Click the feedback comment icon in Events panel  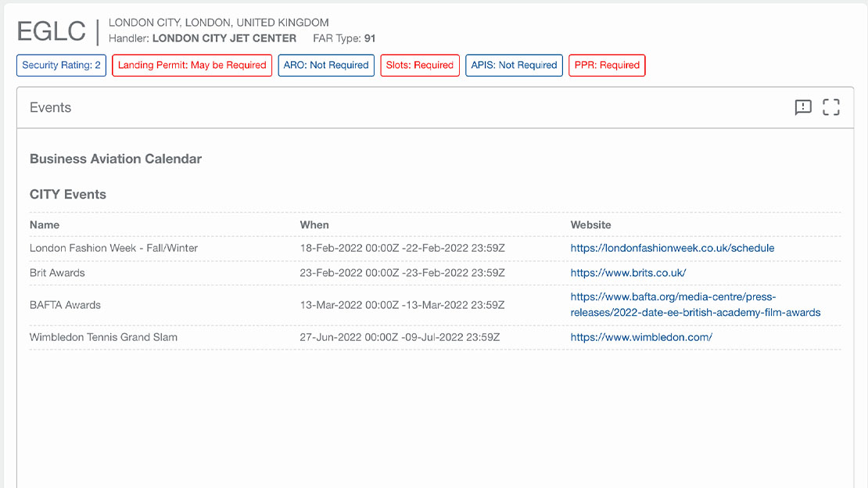point(803,108)
